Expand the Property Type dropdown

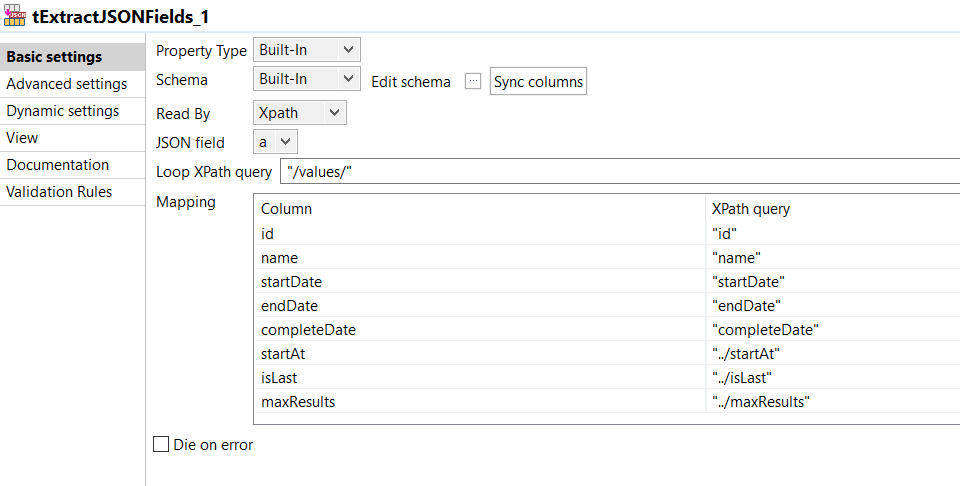pos(306,50)
